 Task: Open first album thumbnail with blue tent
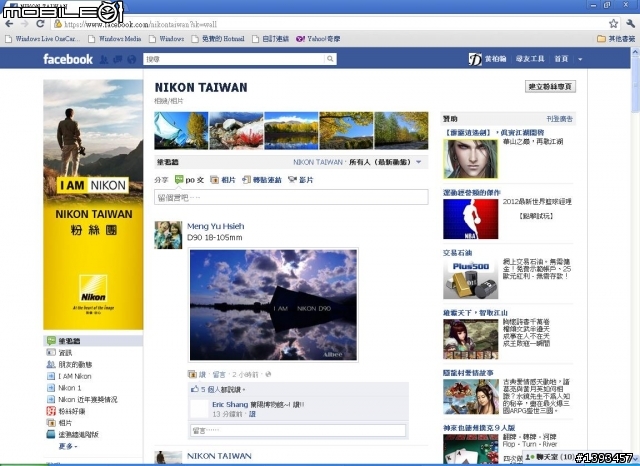point(181,131)
